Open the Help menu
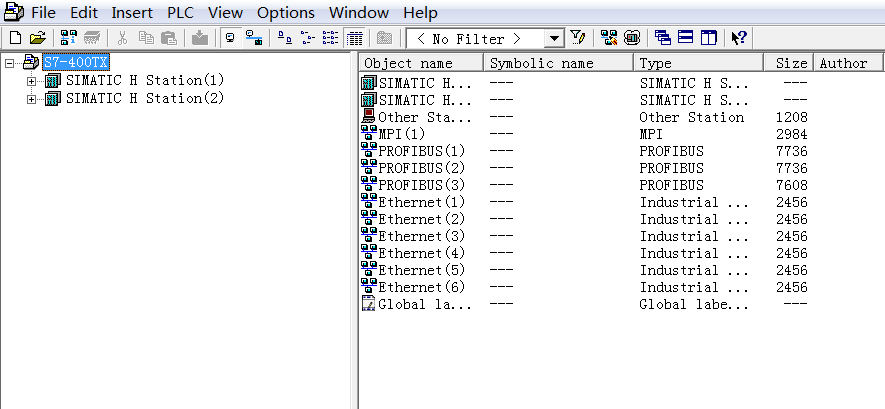 (420, 12)
